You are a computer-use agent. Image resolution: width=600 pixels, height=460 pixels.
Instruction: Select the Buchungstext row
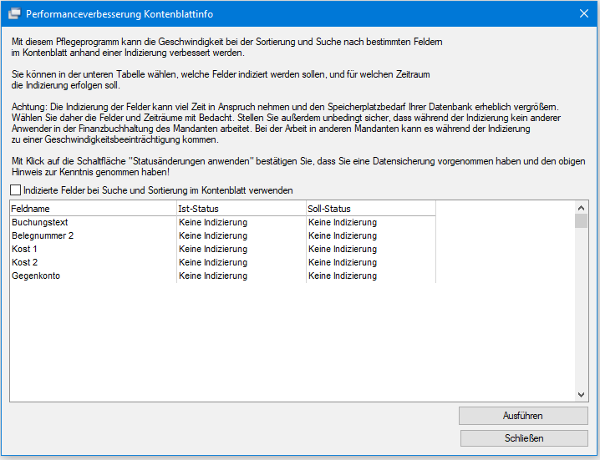click(223, 222)
